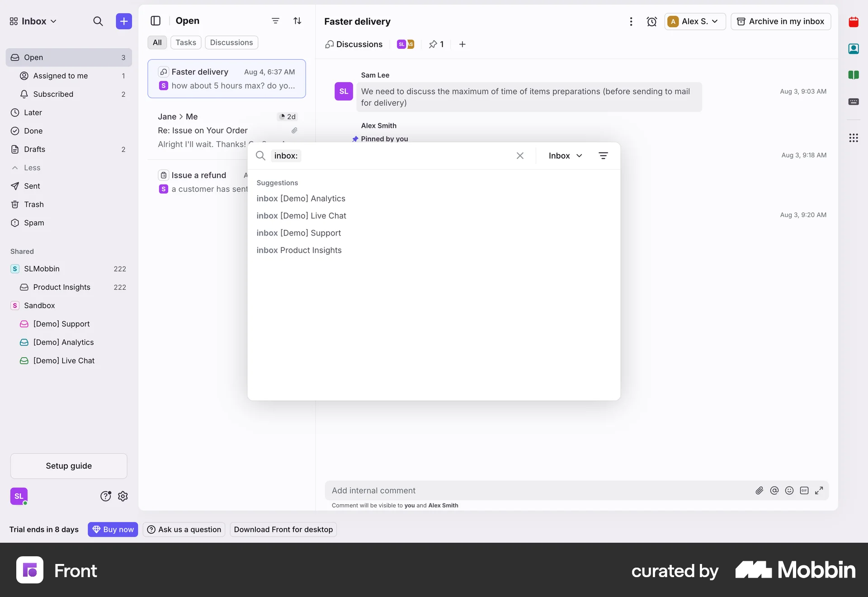868x597 pixels.
Task: Select the Discussions filter chip
Action: click(x=231, y=42)
